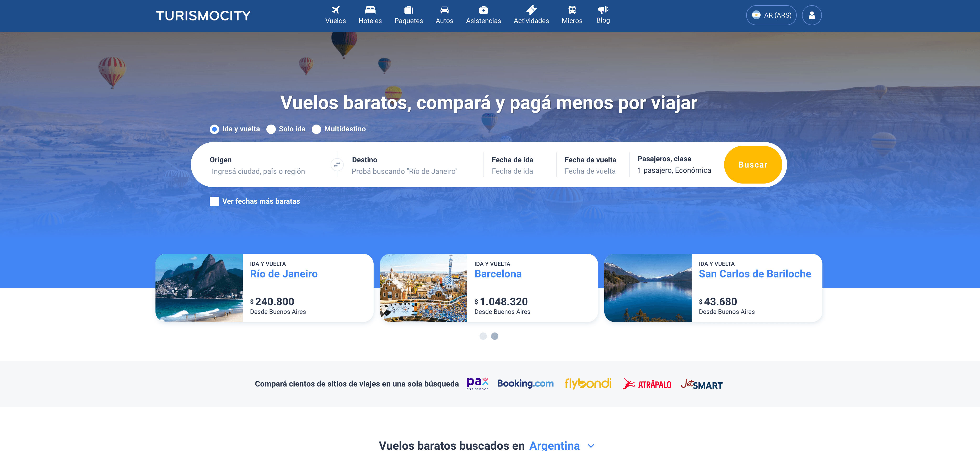Viewport: 980px width, 451px height.
Task: Click the Actividades ticket icon
Action: click(x=531, y=10)
